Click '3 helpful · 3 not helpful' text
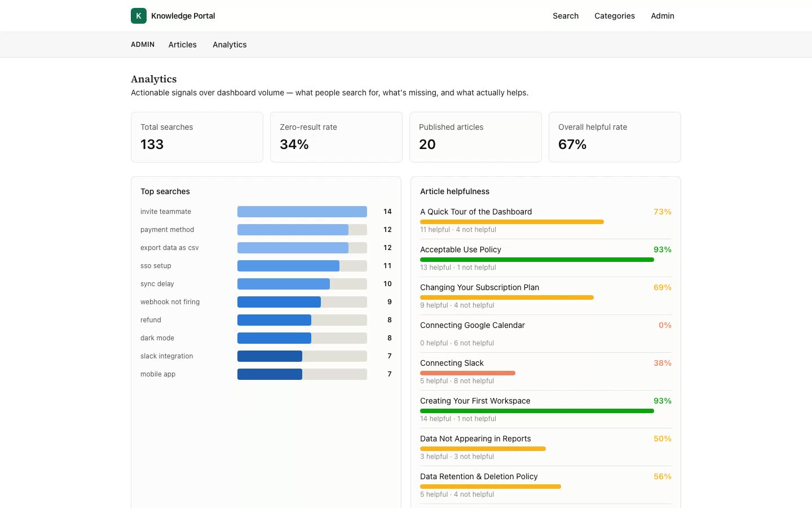 (457, 457)
